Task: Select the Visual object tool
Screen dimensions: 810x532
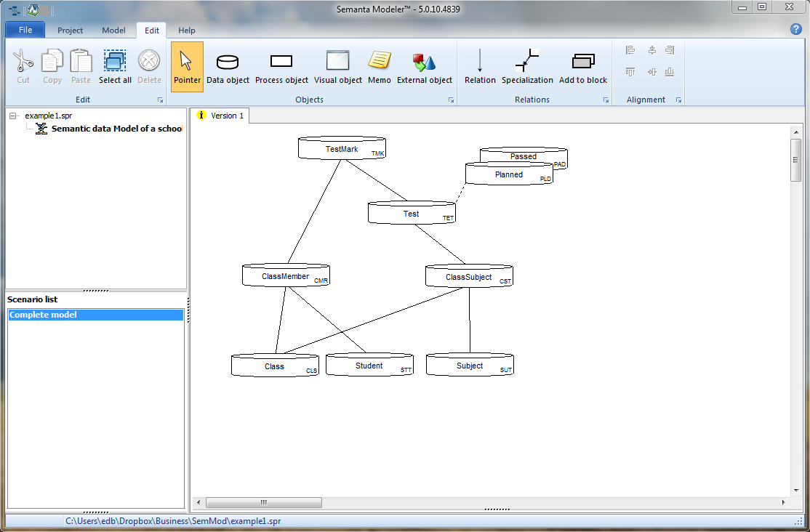Action: pos(337,67)
